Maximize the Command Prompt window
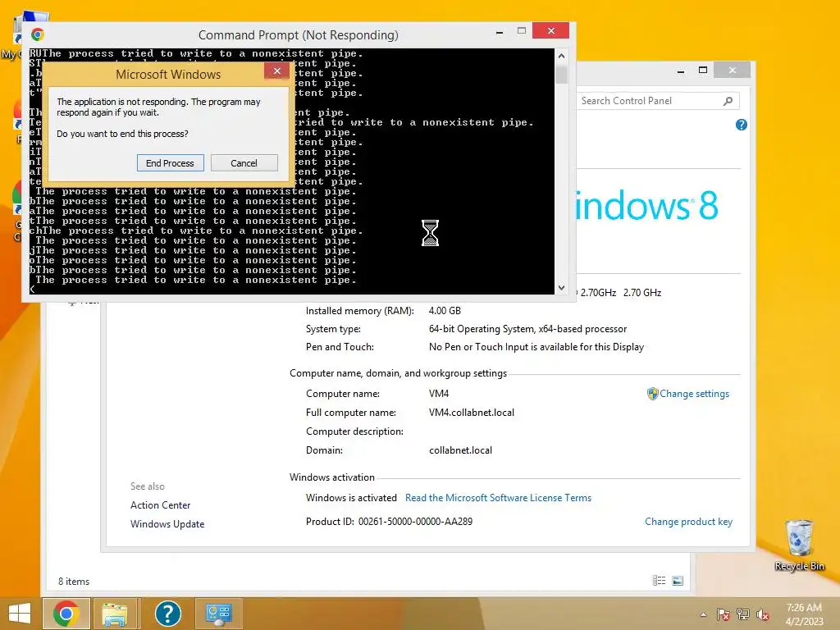Viewport: 840px width, 630px height. [x=521, y=30]
